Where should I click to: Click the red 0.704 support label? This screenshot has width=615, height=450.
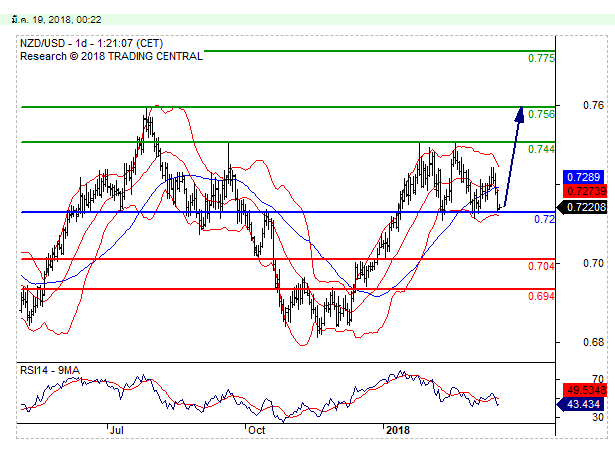point(541,266)
